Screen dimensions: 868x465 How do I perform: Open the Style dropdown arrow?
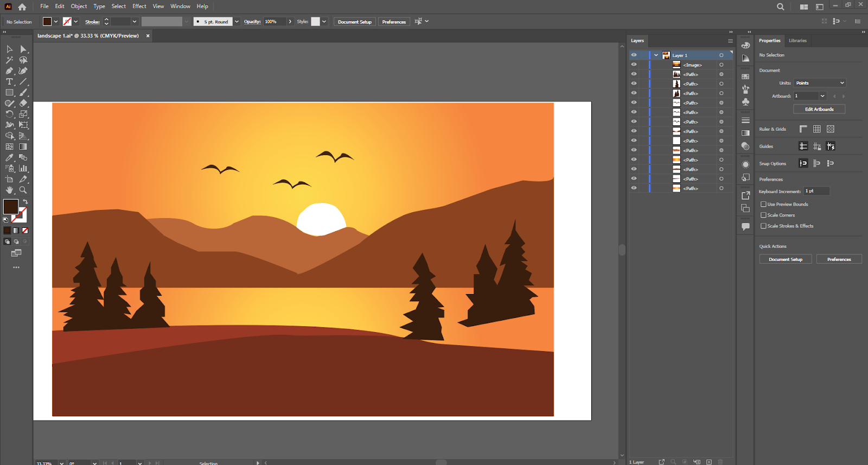click(324, 22)
